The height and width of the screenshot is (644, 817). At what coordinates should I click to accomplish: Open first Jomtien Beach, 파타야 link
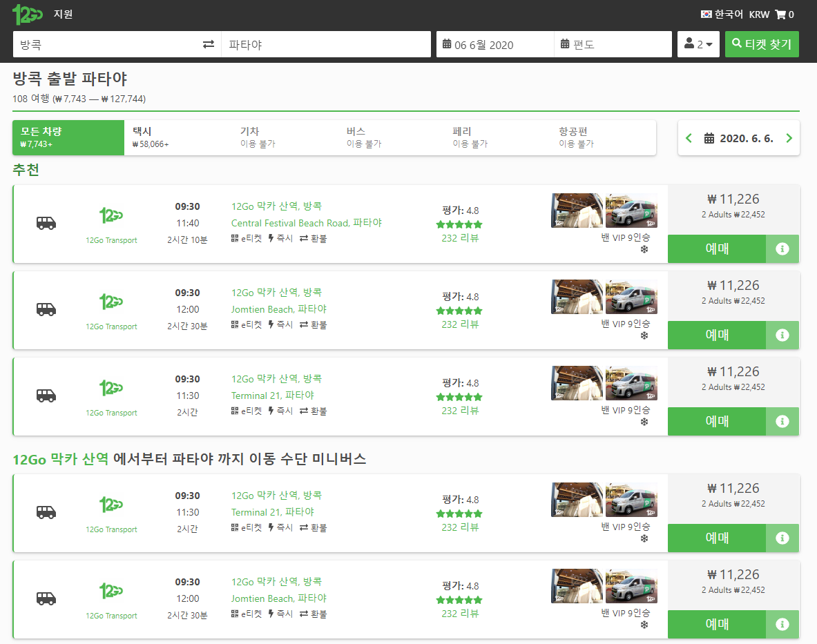point(279,309)
